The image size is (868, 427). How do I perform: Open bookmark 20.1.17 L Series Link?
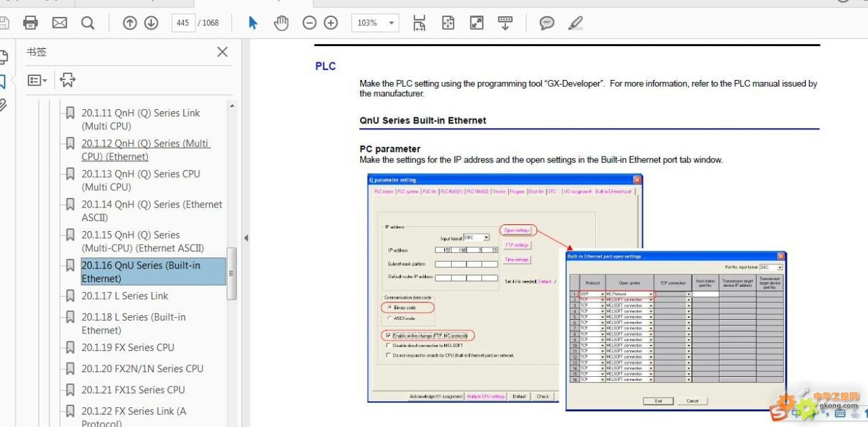(125, 296)
